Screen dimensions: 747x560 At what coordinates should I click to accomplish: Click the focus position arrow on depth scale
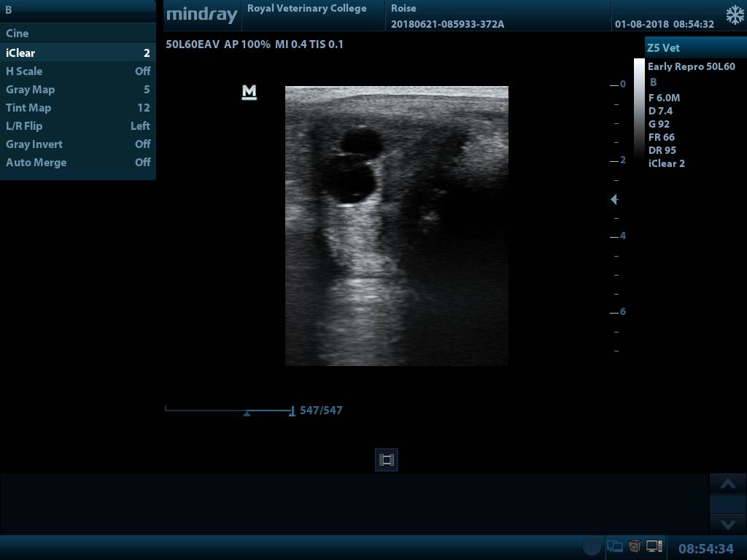tap(614, 199)
